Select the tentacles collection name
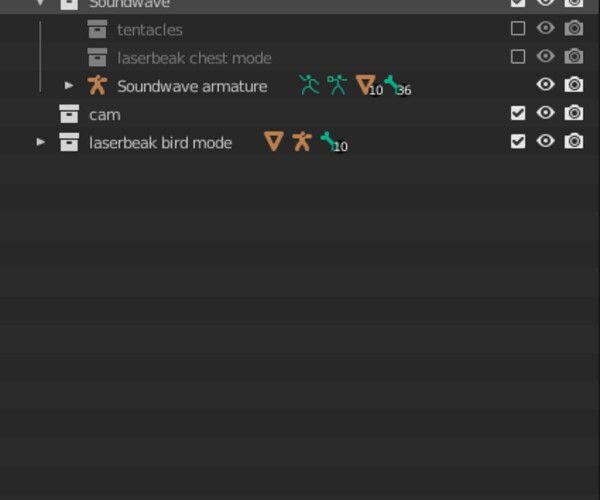The height and width of the screenshot is (500, 600). coord(150,30)
